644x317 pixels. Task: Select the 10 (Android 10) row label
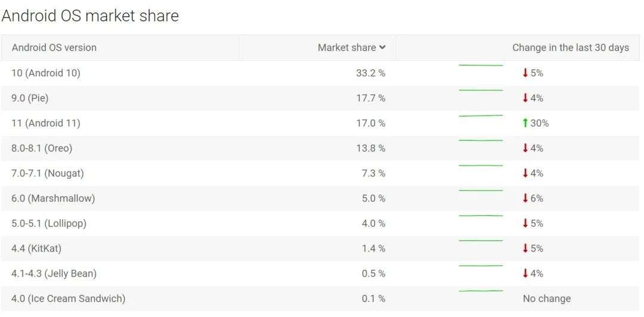(46, 73)
